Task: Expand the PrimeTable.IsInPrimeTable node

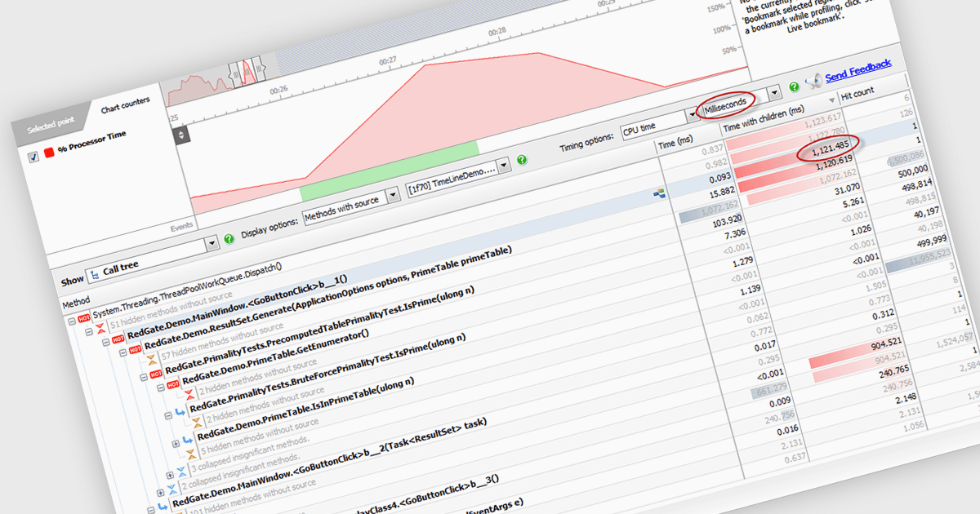Action: click(x=176, y=442)
